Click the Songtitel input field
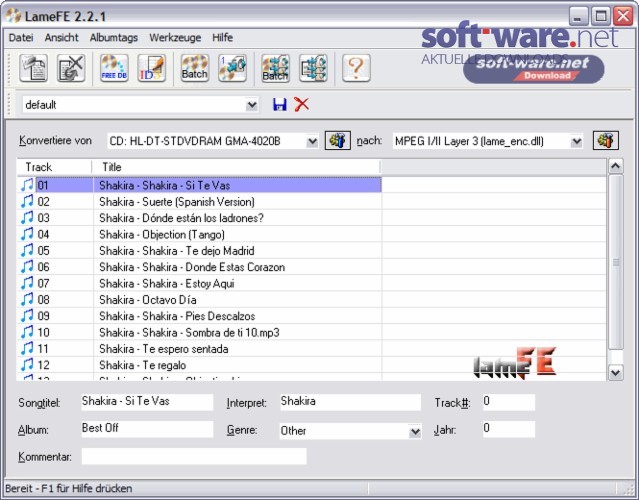Viewport: 639px width, 500px height. 147,402
